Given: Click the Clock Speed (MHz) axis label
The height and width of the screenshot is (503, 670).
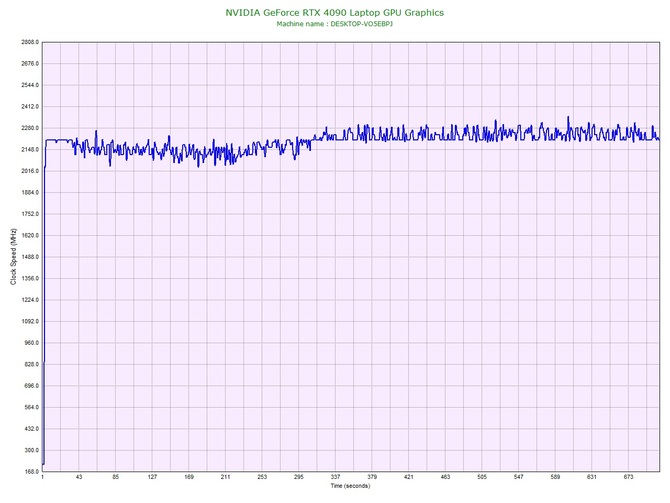Looking at the screenshot, I should pos(13,257).
